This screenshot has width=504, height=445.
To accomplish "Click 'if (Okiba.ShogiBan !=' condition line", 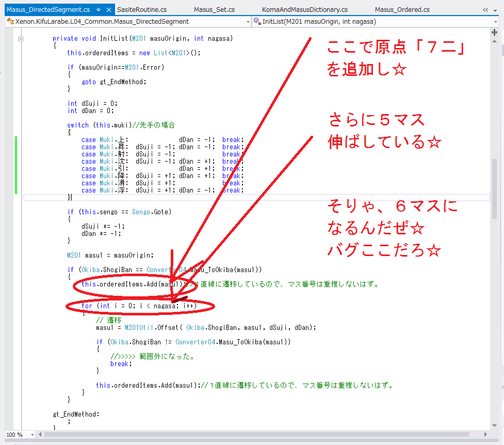I will click(193, 342).
